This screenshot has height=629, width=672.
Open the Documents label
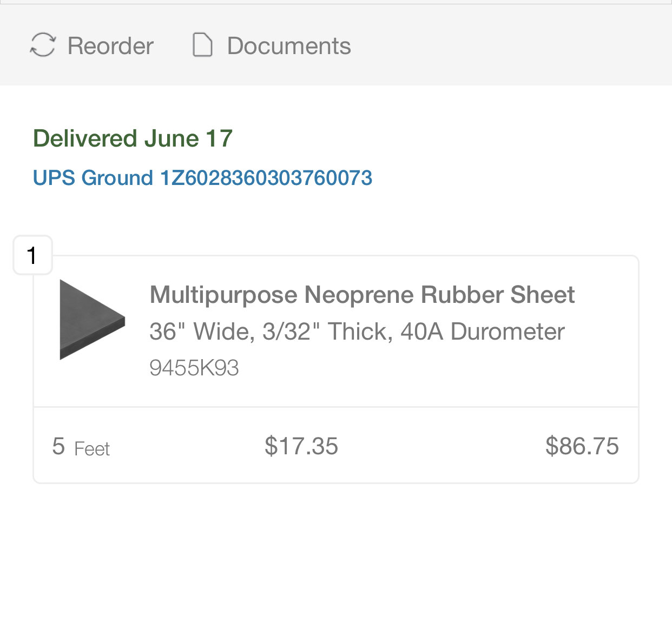click(289, 46)
